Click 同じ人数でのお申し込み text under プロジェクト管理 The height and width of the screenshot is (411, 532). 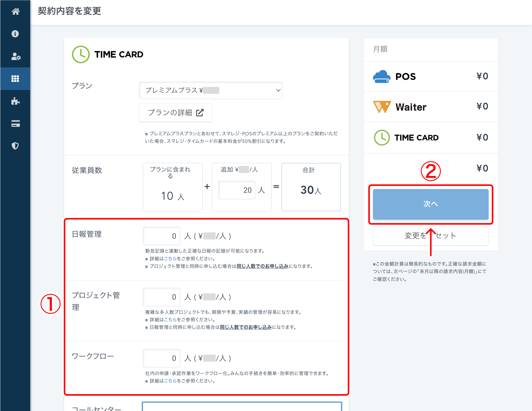pyautogui.click(x=246, y=327)
